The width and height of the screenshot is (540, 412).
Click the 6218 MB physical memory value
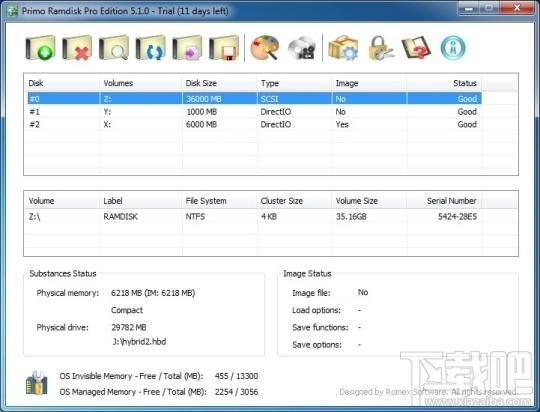[153, 293]
